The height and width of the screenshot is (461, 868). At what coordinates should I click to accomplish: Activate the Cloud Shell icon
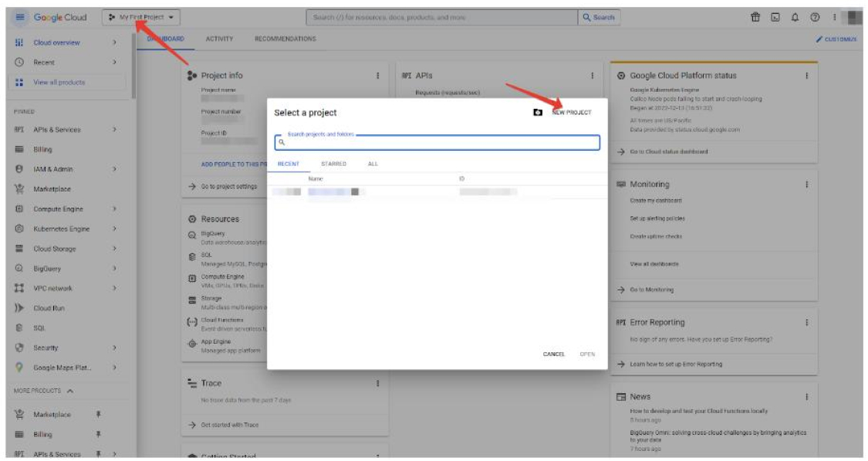click(775, 17)
